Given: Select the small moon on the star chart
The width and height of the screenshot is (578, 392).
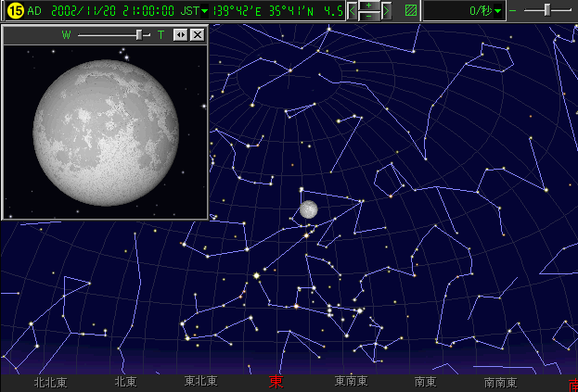Looking at the screenshot, I should coord(308,209).
